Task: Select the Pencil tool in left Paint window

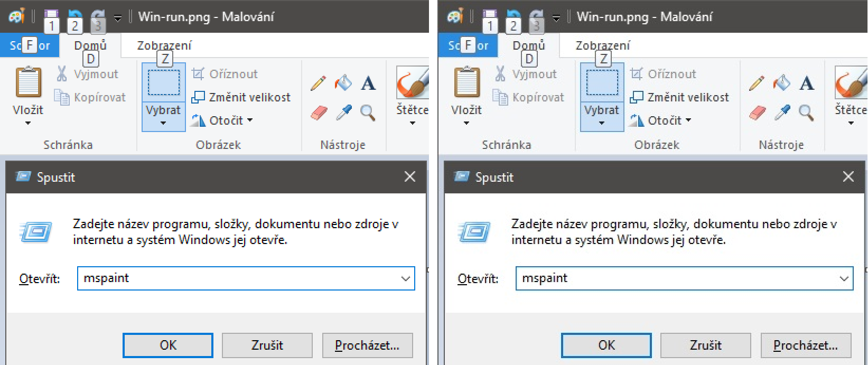Action: [318, 83]
